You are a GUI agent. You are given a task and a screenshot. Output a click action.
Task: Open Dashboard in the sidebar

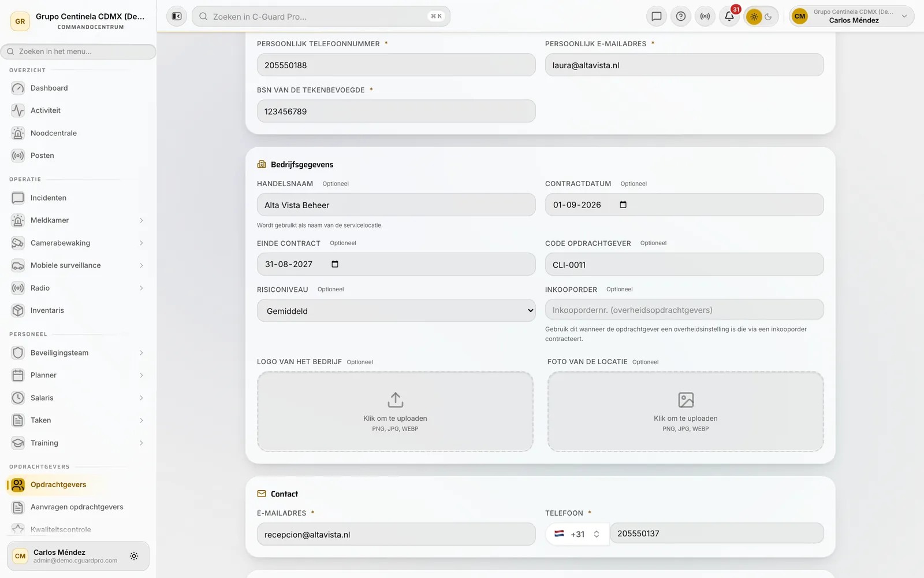click(78, 88)
